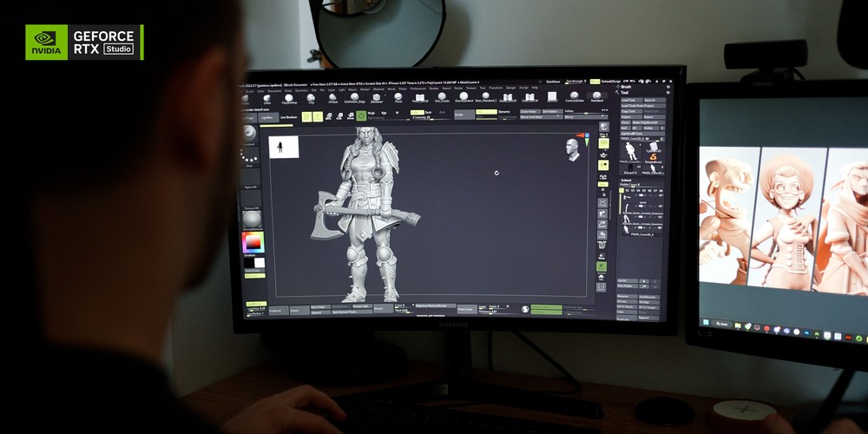Select the Cylinder3D tool thumbnail
This screenshot has width=868, height=434.
point(654,146)
